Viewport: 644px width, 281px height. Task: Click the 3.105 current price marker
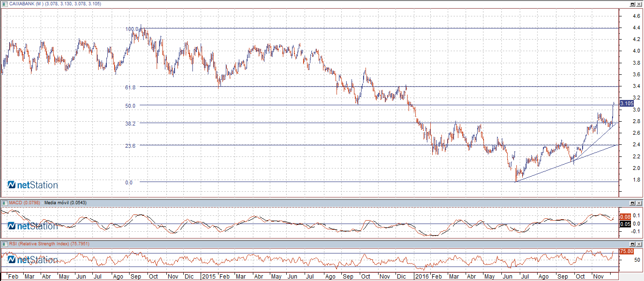pyautogui.click(x=627, y=103)
